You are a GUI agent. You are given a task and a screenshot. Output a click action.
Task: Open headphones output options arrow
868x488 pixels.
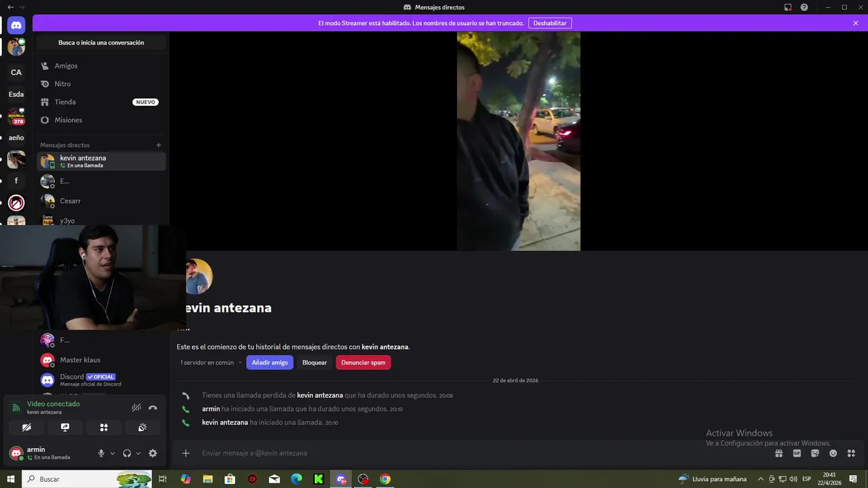[x=138, y=453]
